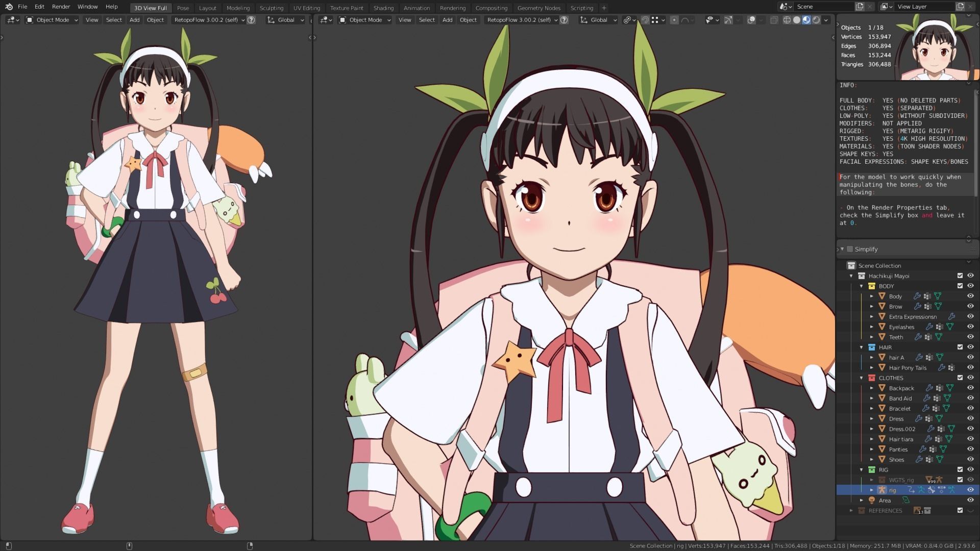The width and height of the screenshot is (980, 551).
Task: Click the red CLOTHES collection icon
Action: pos(872,378)
